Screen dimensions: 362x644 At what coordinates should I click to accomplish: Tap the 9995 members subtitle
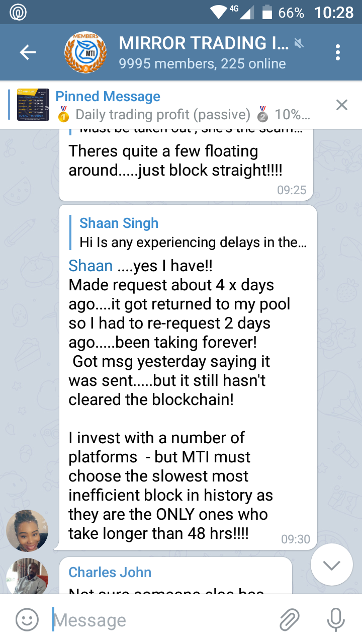(202, 64)
